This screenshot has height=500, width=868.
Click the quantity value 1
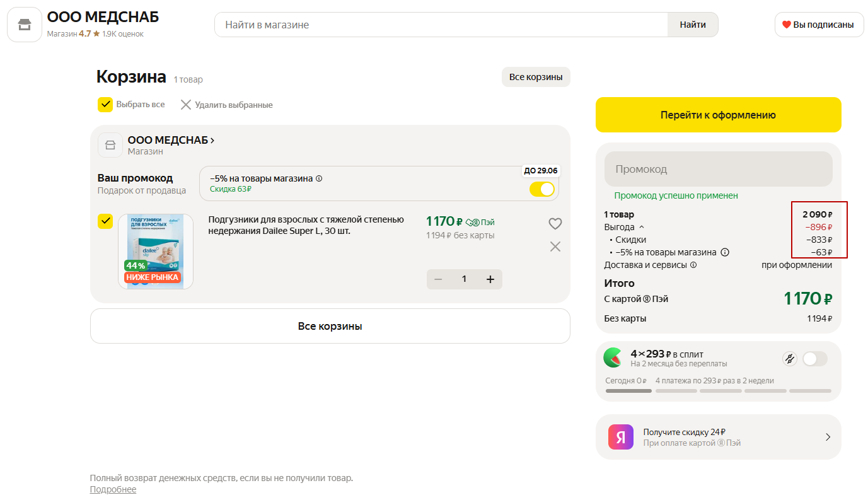click(465, 279)
